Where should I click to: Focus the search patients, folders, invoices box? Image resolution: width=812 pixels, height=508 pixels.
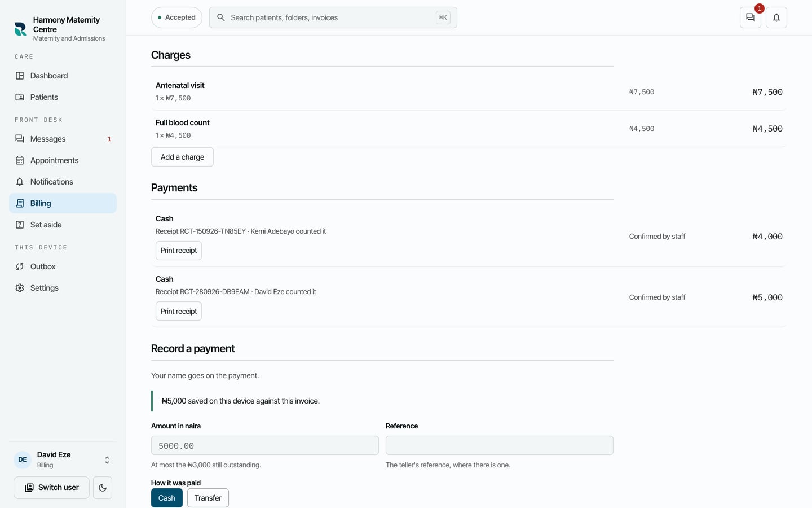click(333, 17)
